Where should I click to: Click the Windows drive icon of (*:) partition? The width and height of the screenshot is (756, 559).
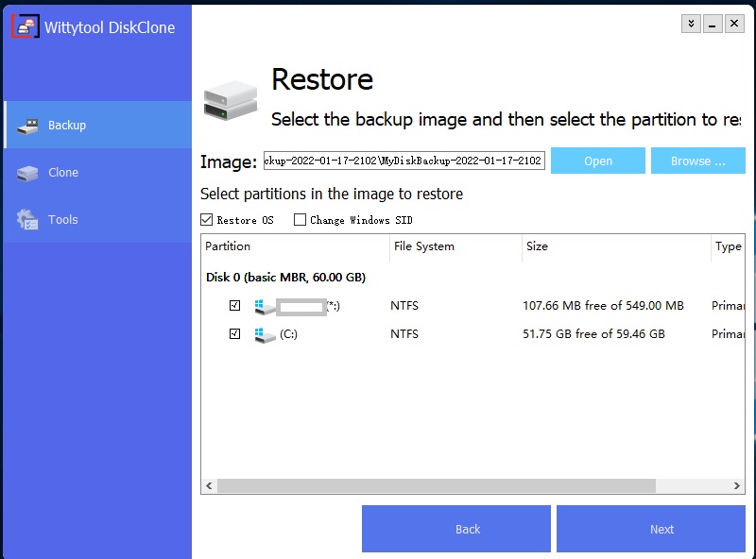click(x=265, y=307)
